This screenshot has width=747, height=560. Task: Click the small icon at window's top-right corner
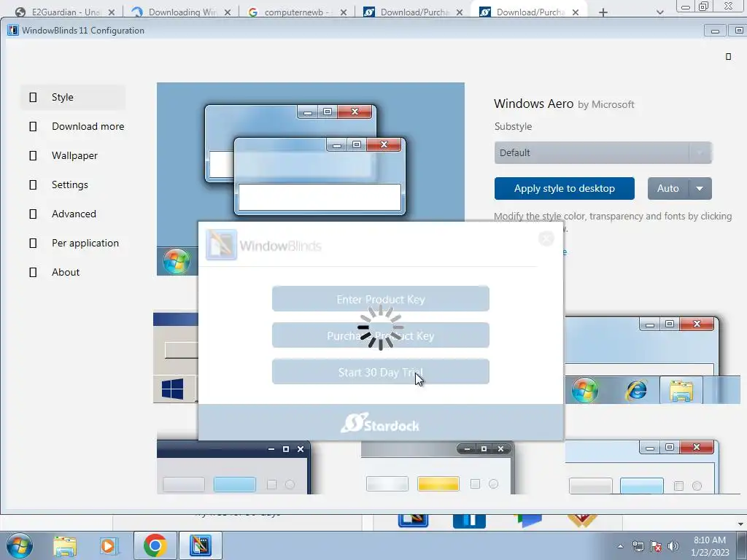point(728,57)
